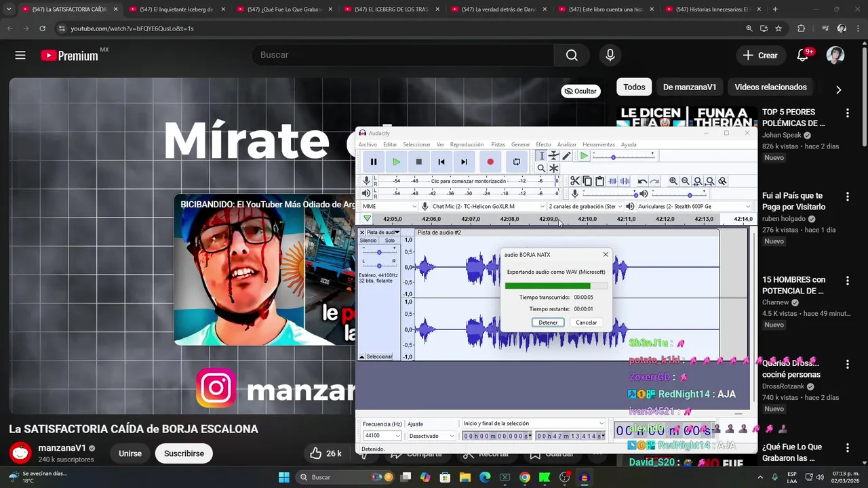Click the recording meter microphone icon
The width and height of the screenshot is (868, 488).
coord(366,180)
